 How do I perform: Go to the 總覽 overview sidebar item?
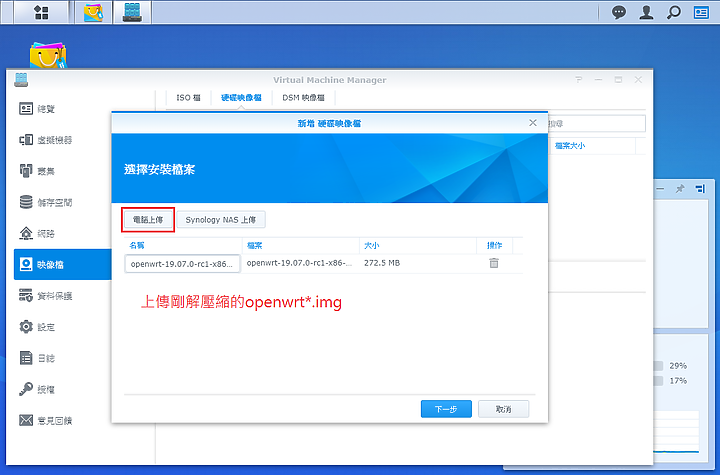[x=62, y=109]
